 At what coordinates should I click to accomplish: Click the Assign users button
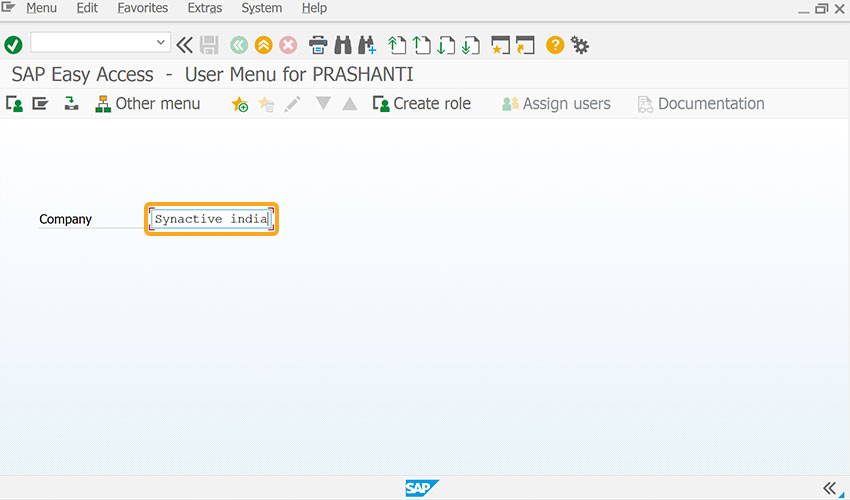(556, 104)
